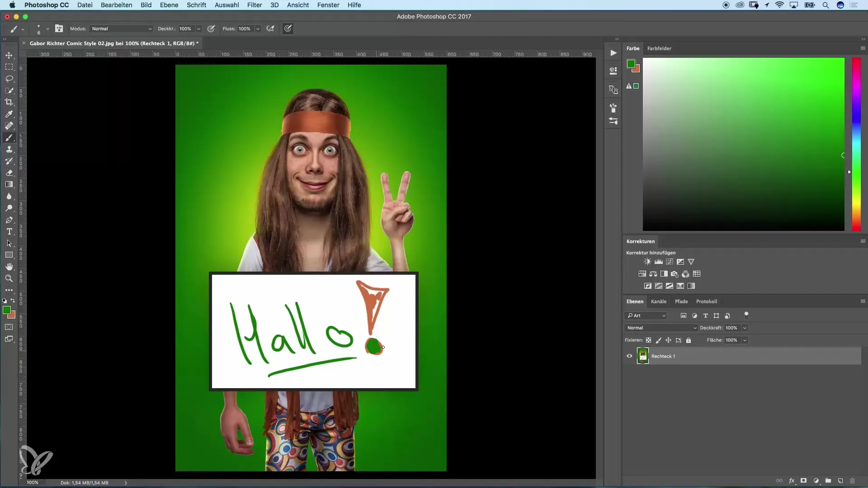868x488 pixels.
Task: Toggle layer filtering on or off
Action: pyautogui.click(x=746, y=315)
